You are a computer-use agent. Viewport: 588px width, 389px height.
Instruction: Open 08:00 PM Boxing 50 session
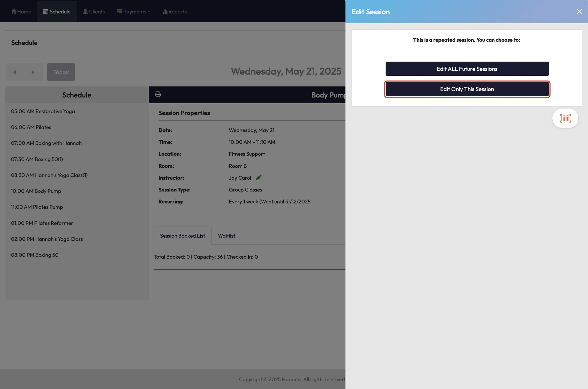point(34,255)
